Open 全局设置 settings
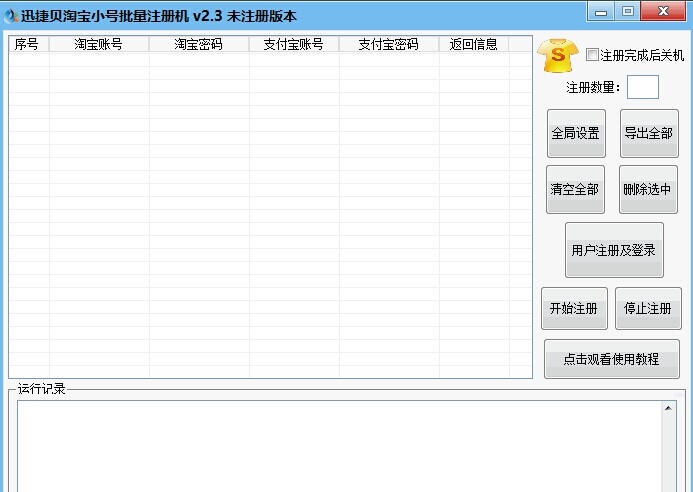The image size is (693, 492). coord(576,133)
